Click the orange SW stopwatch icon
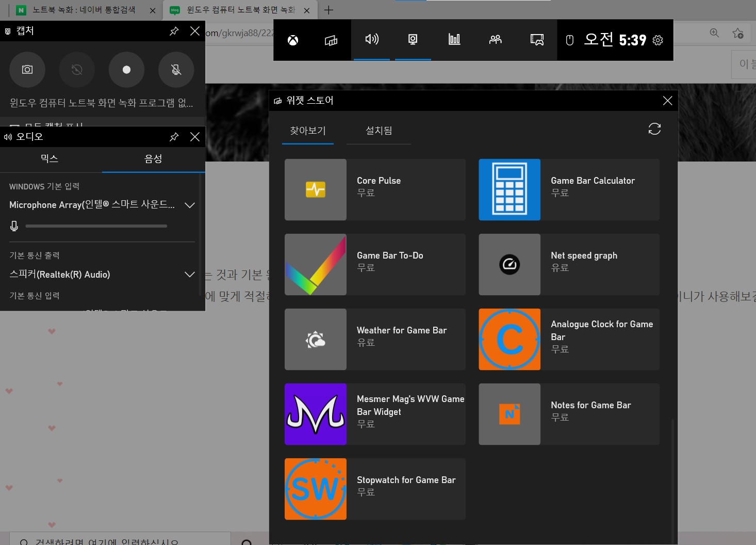This screenshot has width=756, height=545. (x=316, y=489)
